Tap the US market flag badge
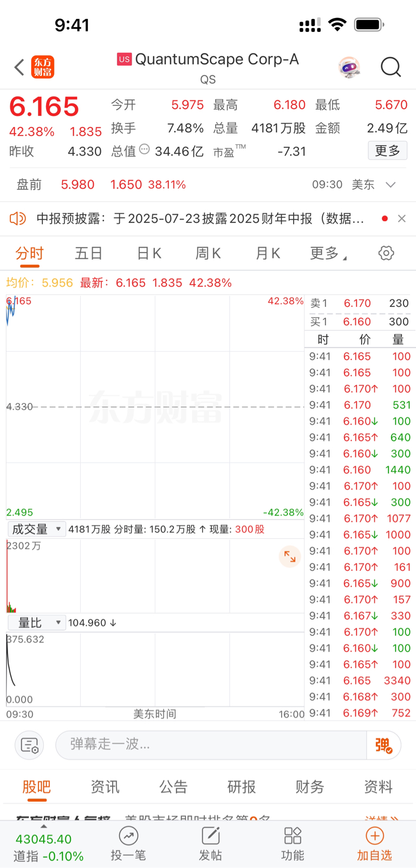Image resolution: width=416 pixels, height=868 pixels. (125, 59)
